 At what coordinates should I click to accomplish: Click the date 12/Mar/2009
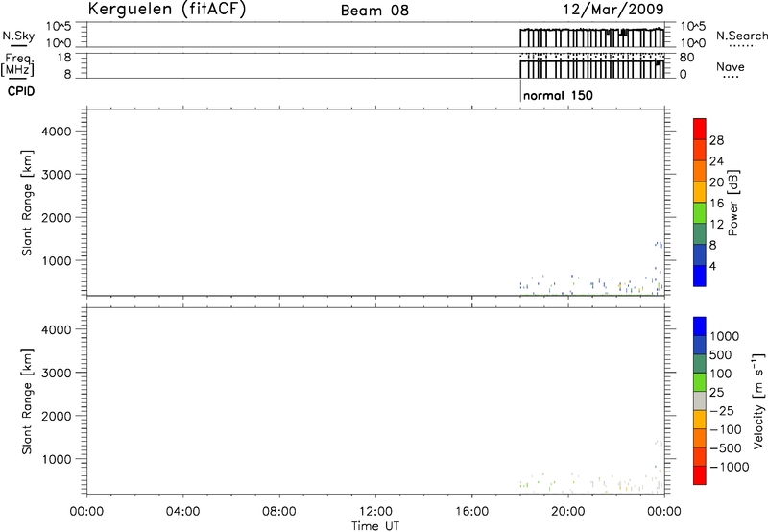tap(613, 10)
